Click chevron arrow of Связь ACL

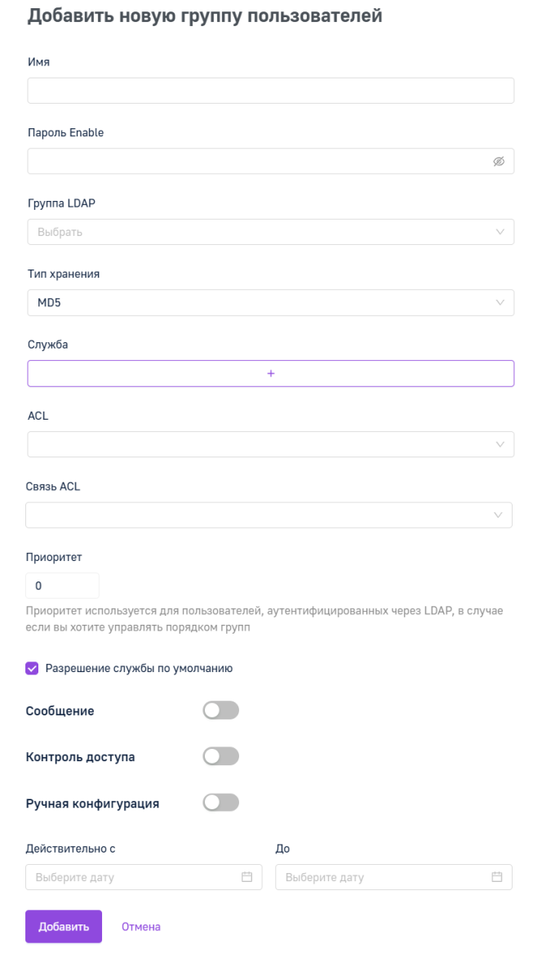(499, 515)
